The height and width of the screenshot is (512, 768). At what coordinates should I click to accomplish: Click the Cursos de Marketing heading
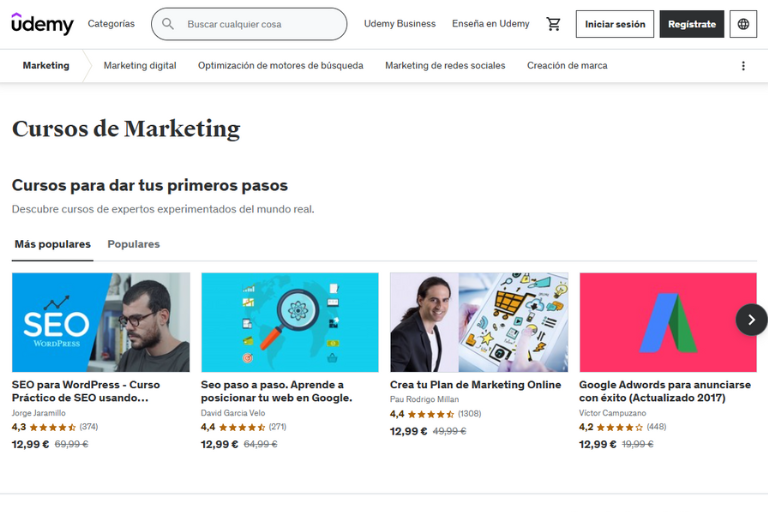(x=126, y=129)
